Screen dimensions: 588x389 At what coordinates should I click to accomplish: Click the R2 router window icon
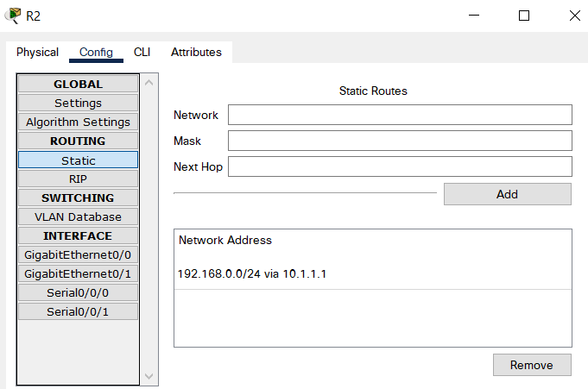point(13,16)
